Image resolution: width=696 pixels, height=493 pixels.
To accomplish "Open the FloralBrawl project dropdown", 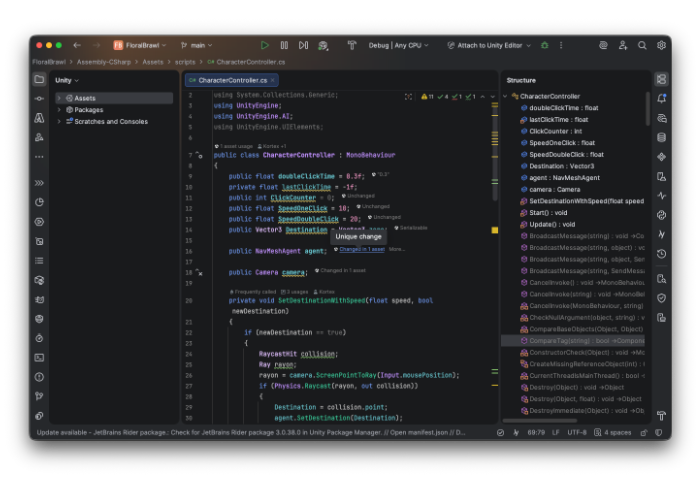I will [140, 45].
